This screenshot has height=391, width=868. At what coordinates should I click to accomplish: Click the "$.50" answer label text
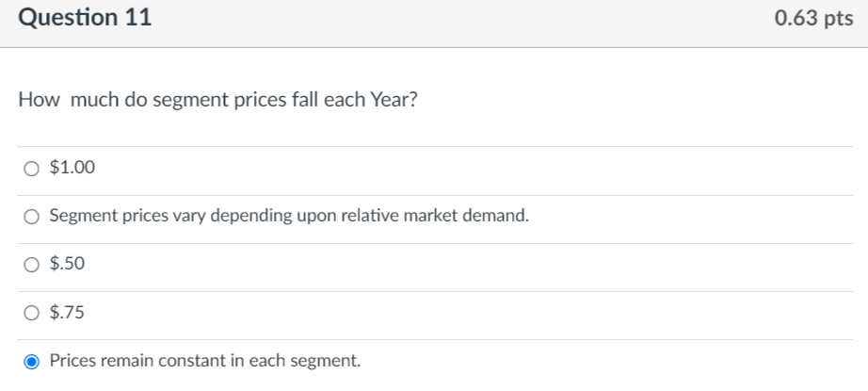point(67,265)
